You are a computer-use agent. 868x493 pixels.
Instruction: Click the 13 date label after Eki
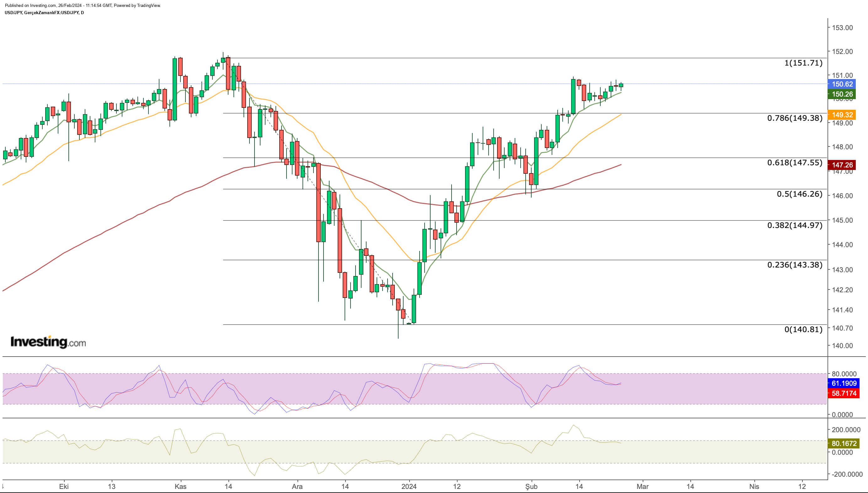[111, 486]
